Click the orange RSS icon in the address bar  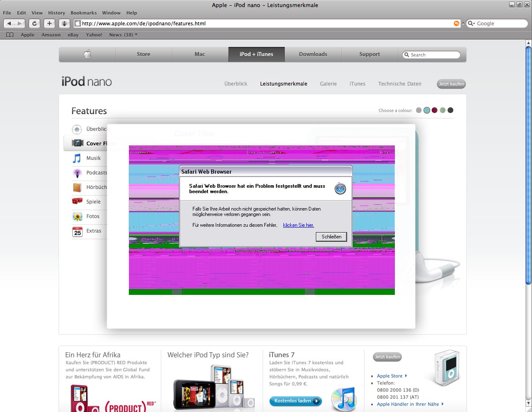pos(456,23)
